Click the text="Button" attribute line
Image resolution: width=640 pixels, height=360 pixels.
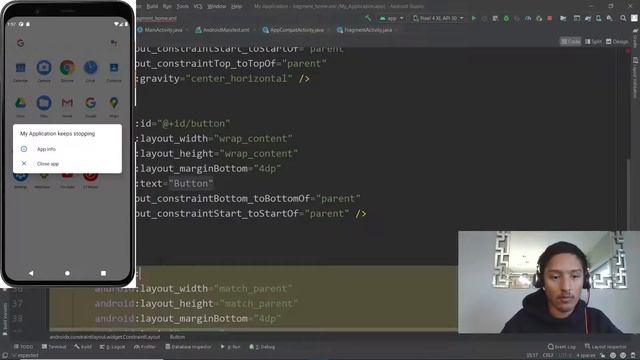(x=175, y=184)
